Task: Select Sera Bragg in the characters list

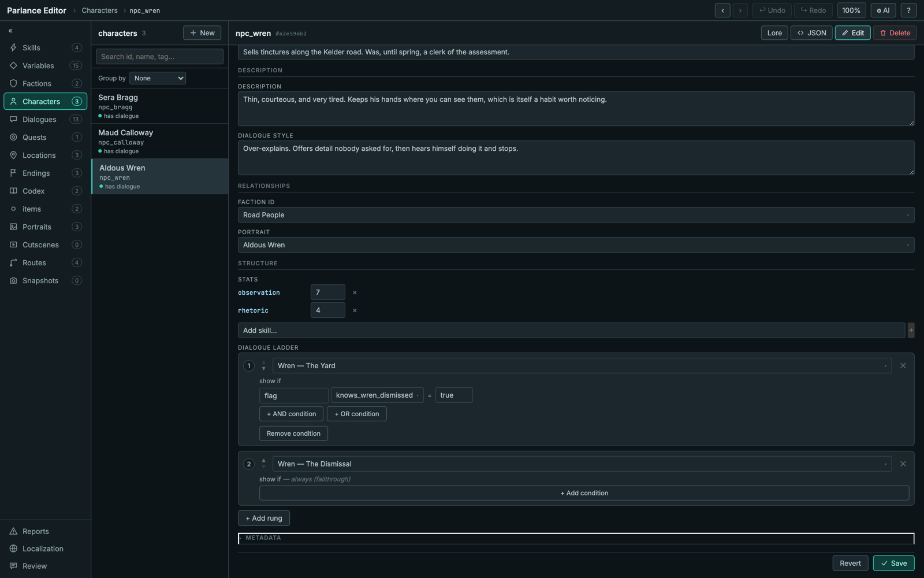Action: [160, 106]
